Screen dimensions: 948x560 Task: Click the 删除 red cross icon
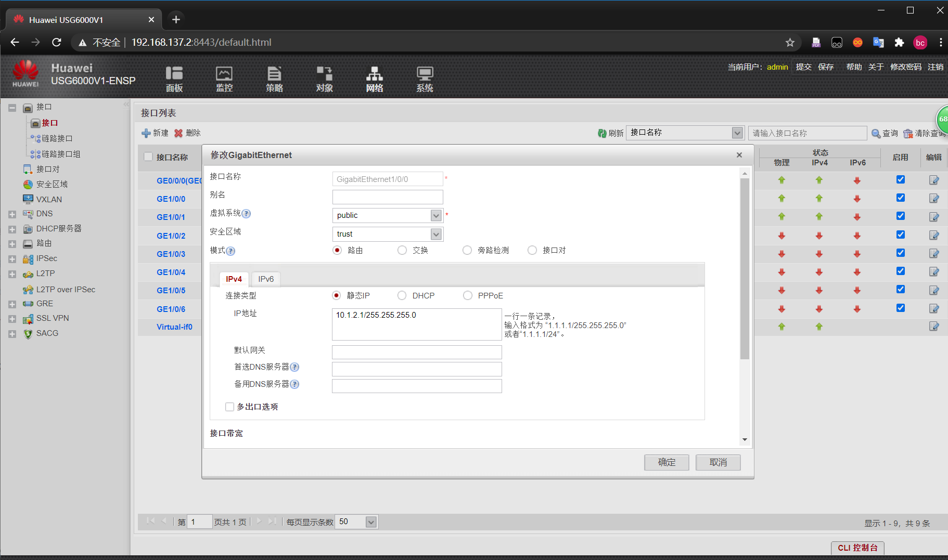click(x=178, y=133)
